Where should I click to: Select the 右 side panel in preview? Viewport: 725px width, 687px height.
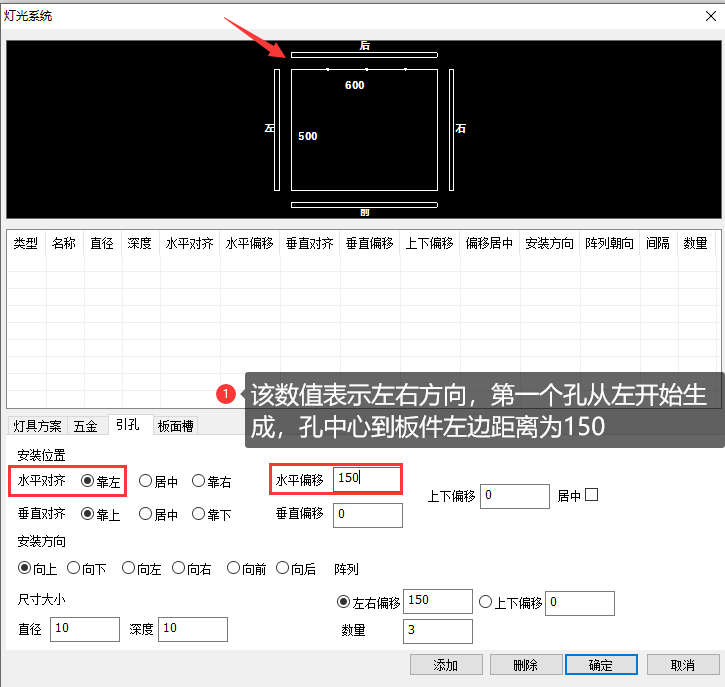pyautogui.click(x=451, y=130)
